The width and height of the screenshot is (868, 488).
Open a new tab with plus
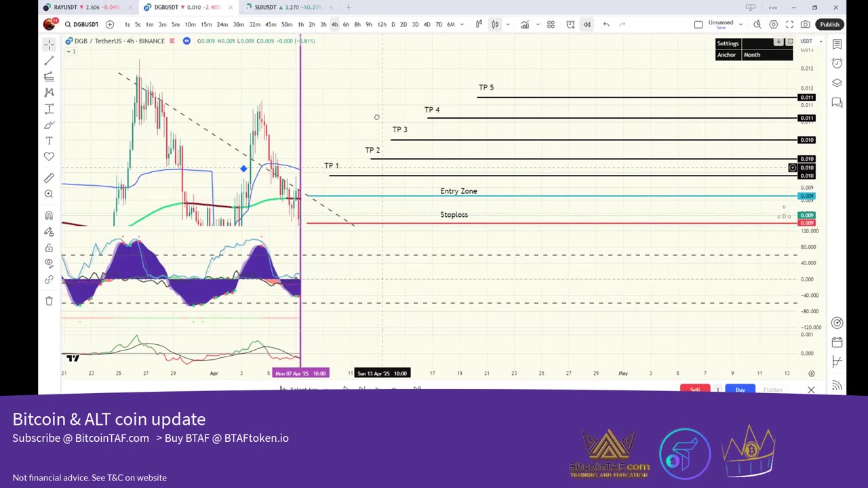pos(349,7)
